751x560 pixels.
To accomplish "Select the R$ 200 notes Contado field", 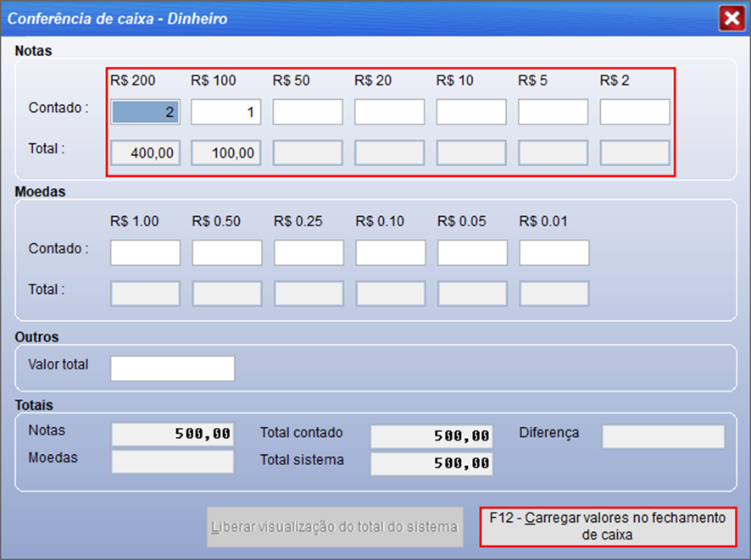I will coord(145,112).
